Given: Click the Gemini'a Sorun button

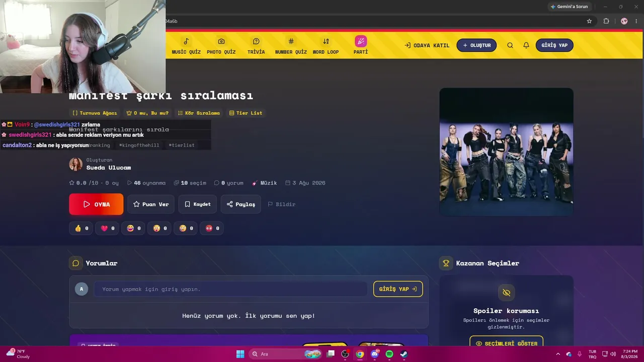Looking at the screenshot, I should point(569,7).
